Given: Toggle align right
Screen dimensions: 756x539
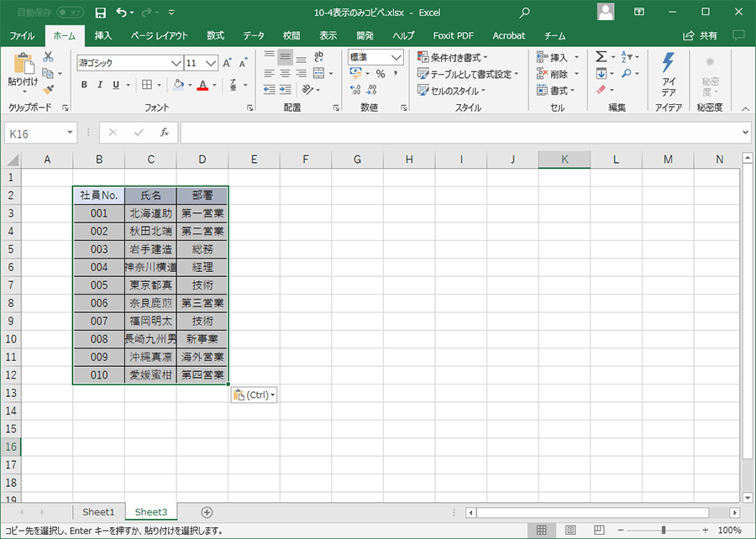Looking at the screenshot, I should click(x=302, y=73).
